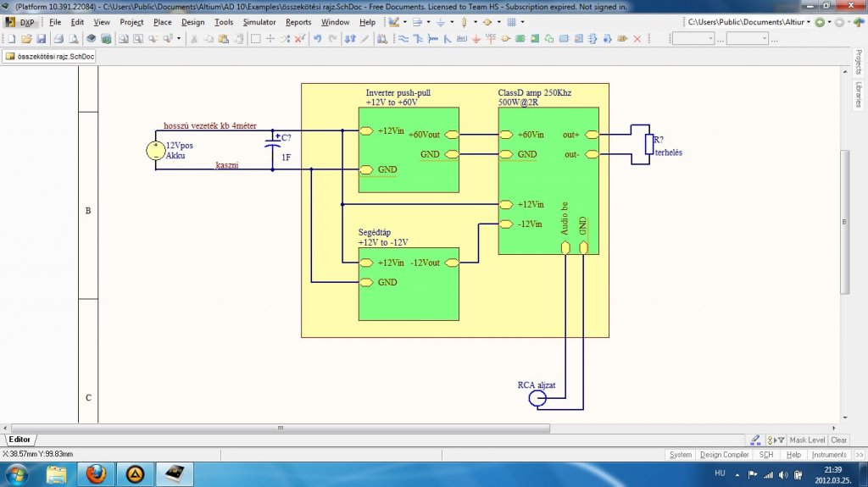The image size is (868, 487).
Task: Place a sheet symbol
Action: tap(520, 39)
